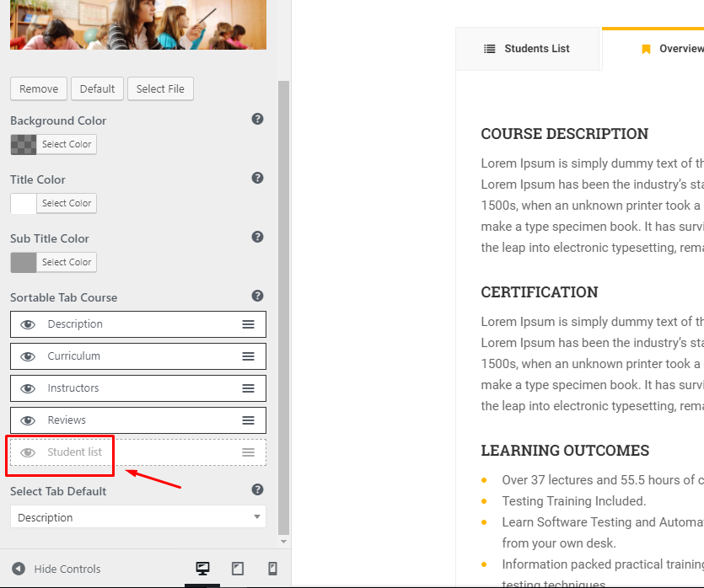Screen dimensions: 704x588
Task: Open help for Select Tab Default
Action: point(257,489)
